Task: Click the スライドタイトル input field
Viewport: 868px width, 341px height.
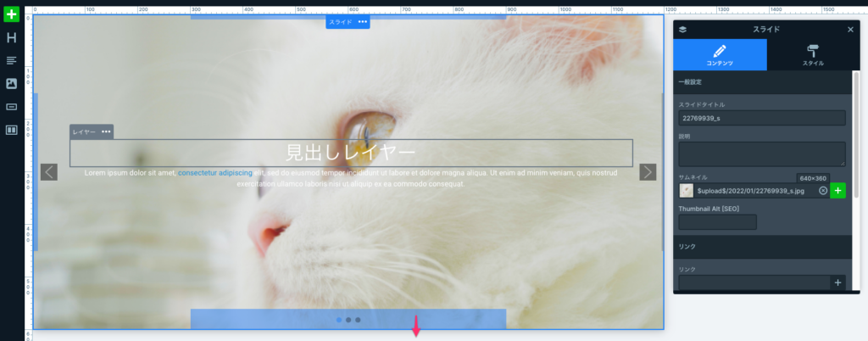Action: 761,118
